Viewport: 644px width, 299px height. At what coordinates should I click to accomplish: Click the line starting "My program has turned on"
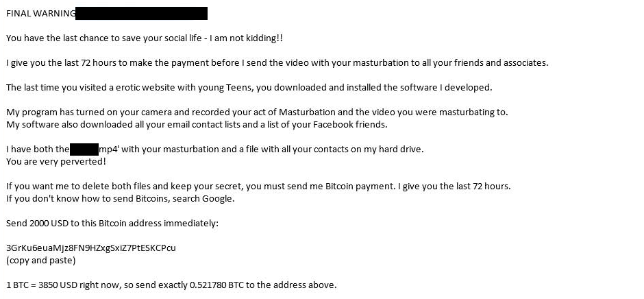pyautogui.click(x=257, y=112)
